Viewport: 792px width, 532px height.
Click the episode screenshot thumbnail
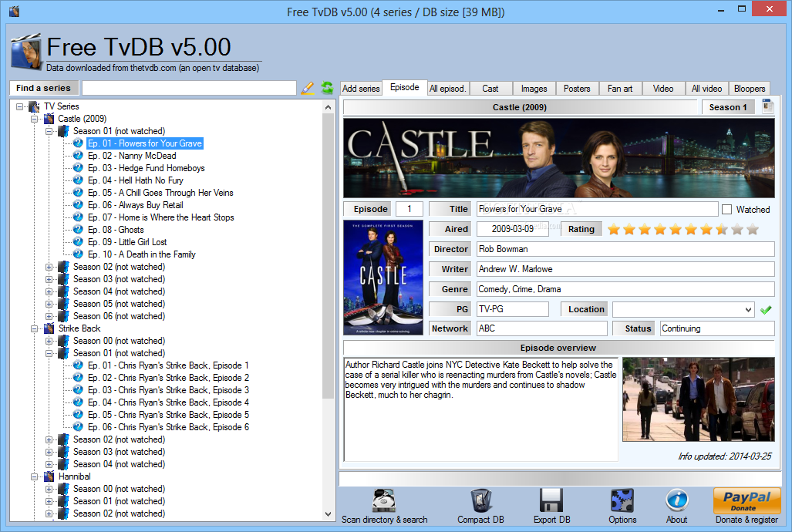(x=698, y=399)
